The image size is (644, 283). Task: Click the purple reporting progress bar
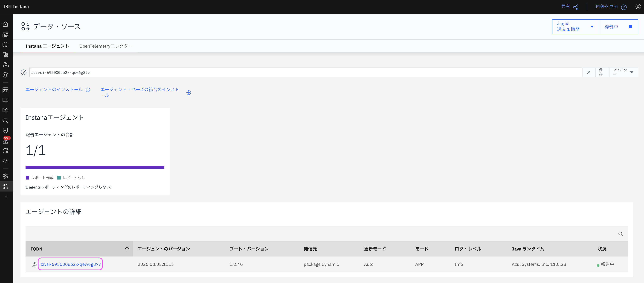pyautogui.click(x=95, y=167)
